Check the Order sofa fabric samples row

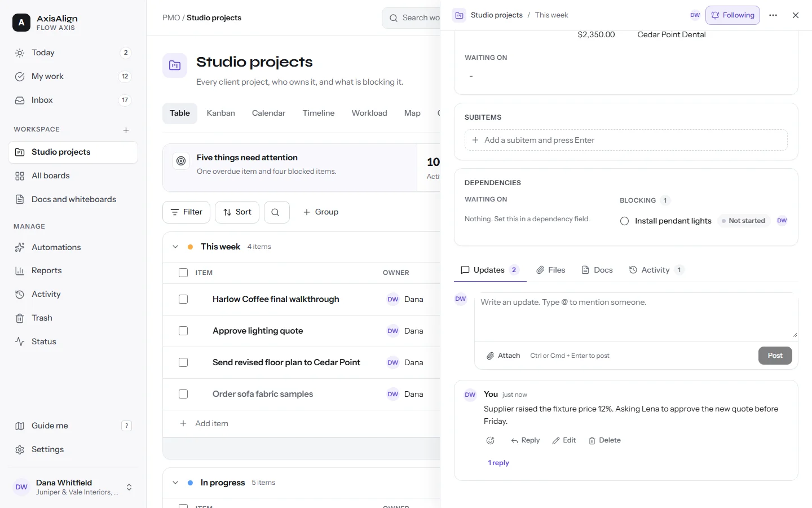tap(183, 394)
